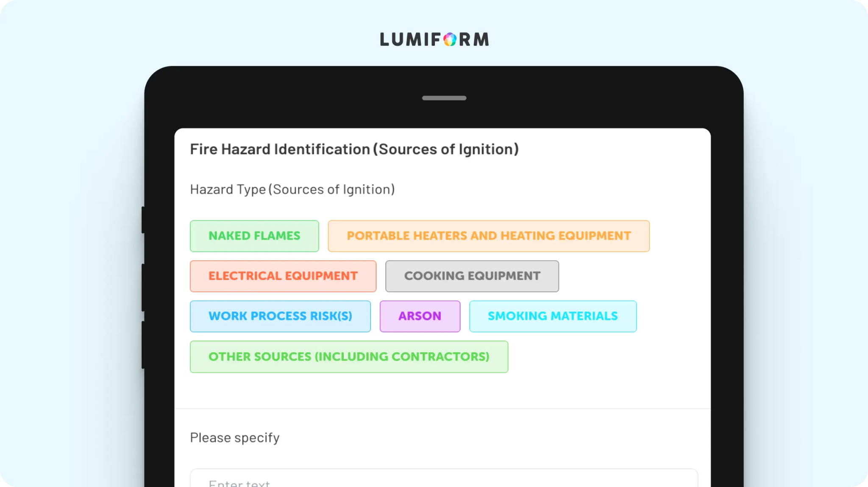Click the divider line above Please specify
The image size is (868, 487).
coord(442,409)
